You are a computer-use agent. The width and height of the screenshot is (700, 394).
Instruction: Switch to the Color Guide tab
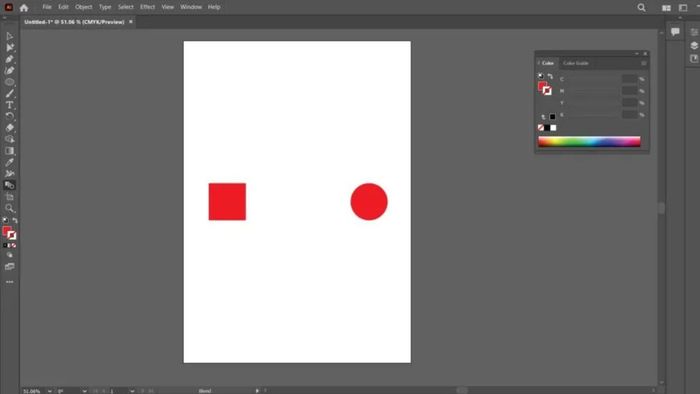click(x=575, y=63)
